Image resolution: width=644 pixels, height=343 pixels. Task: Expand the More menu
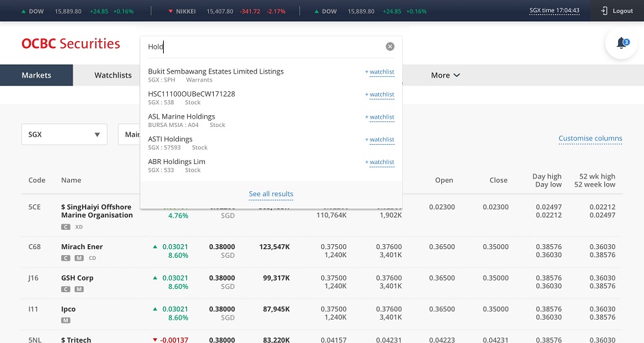click(445, 75)
